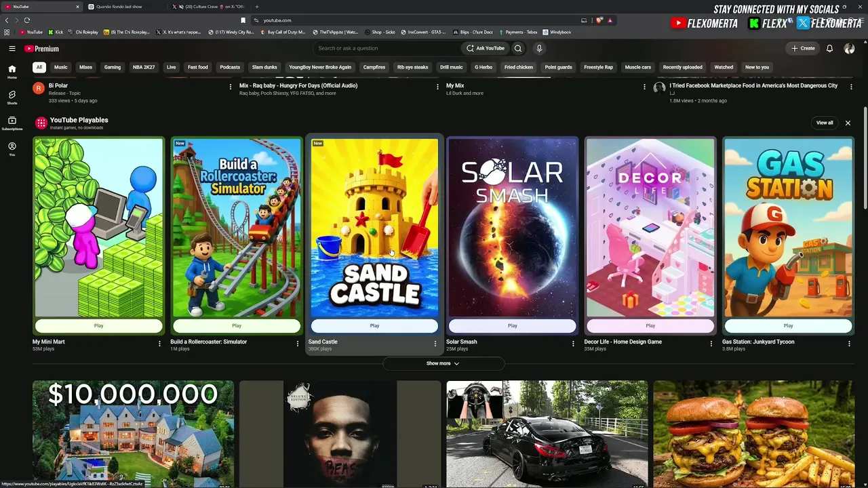This screenshot has width=868, height=488.
Task: Open the burgers and fries video thumbnail
Action: tap(753, 434)
